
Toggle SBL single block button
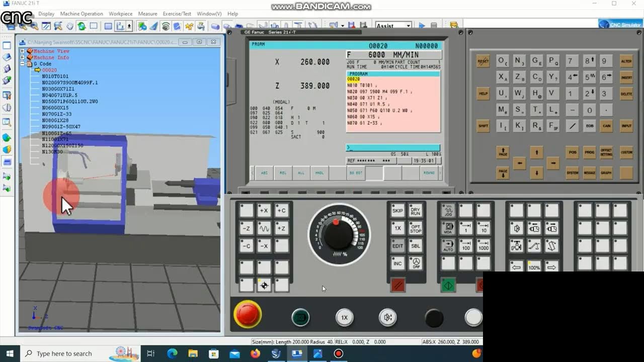tap(416, 246)
